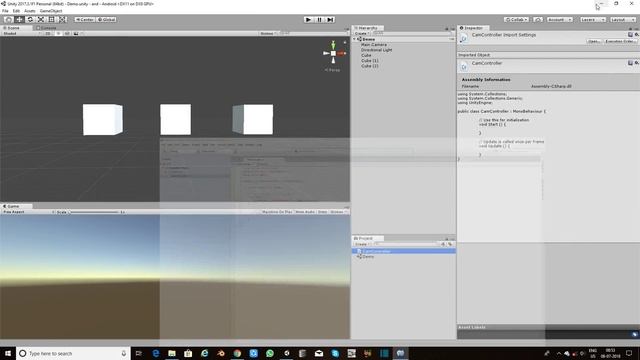
Task: Open the Hierarchy Create dropdown
Action: coord(362,33)
